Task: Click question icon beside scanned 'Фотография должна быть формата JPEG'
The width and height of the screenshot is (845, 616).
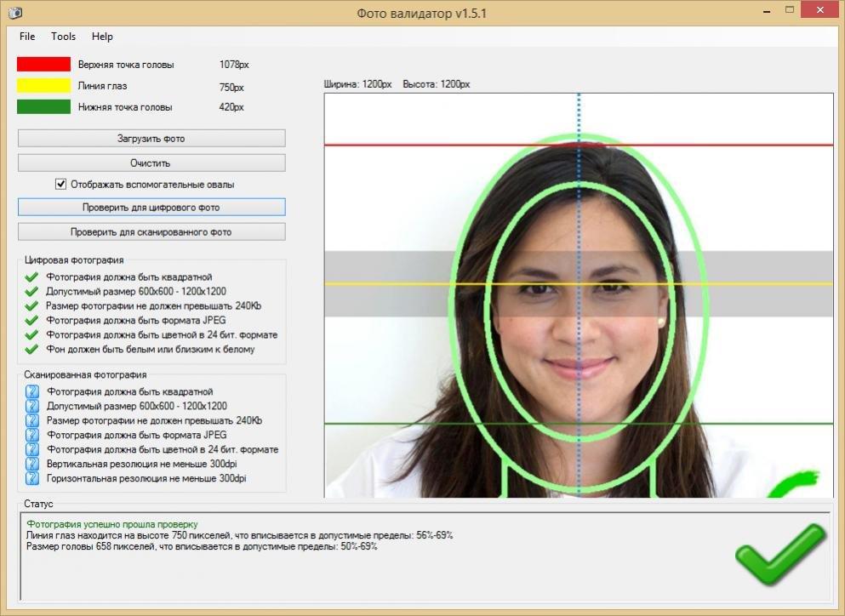Action: (x=32, y=435)
